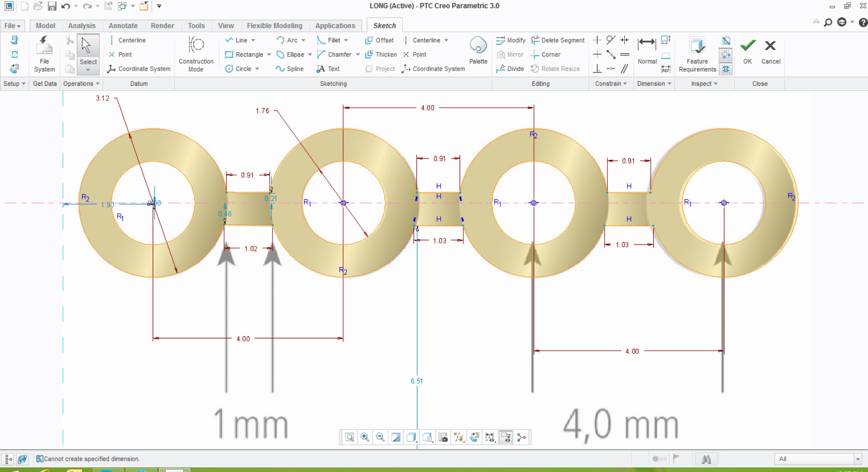
Task: Click the File System import icon
Action: point(44,54)
